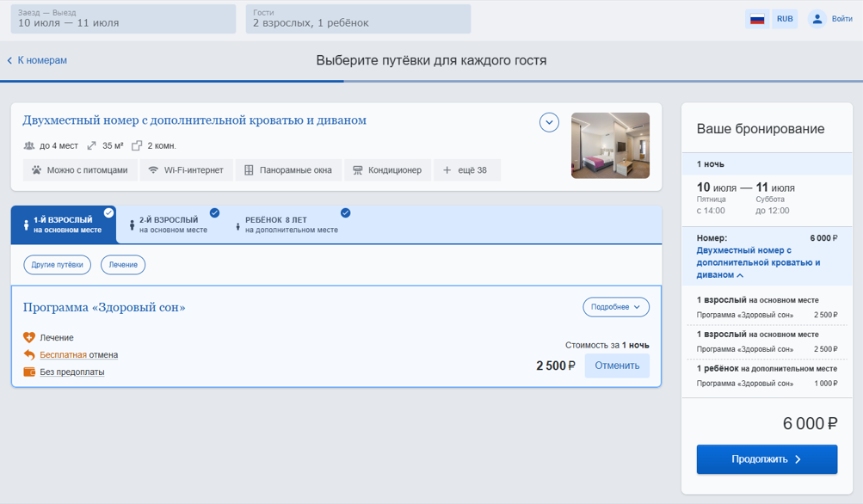This screenshot has width=863, height=504.
Task: Click the Бесплатная отмена link
Action: 78,355
